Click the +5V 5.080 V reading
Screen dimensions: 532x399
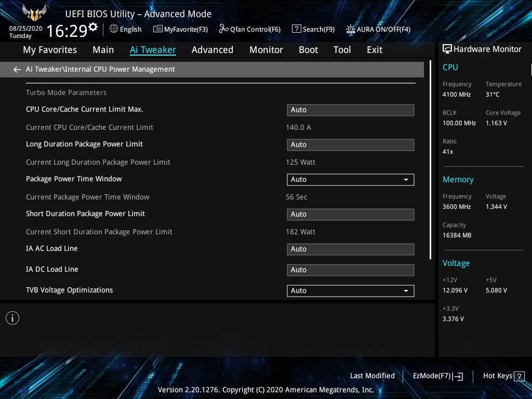click(496, 290)
